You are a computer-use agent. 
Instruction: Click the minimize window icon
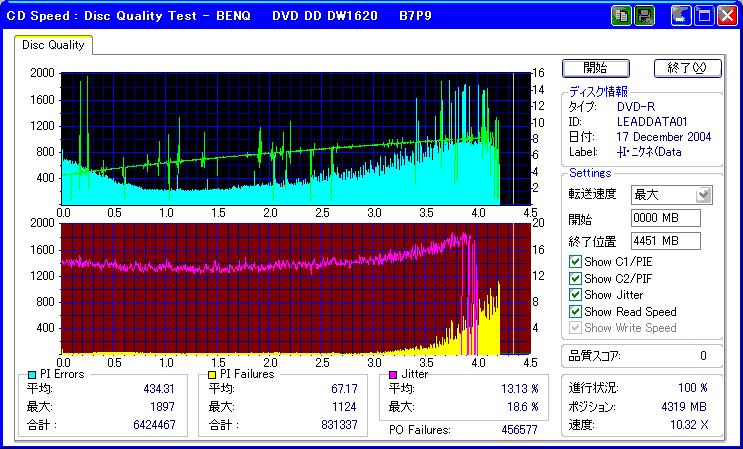[681, 16]
